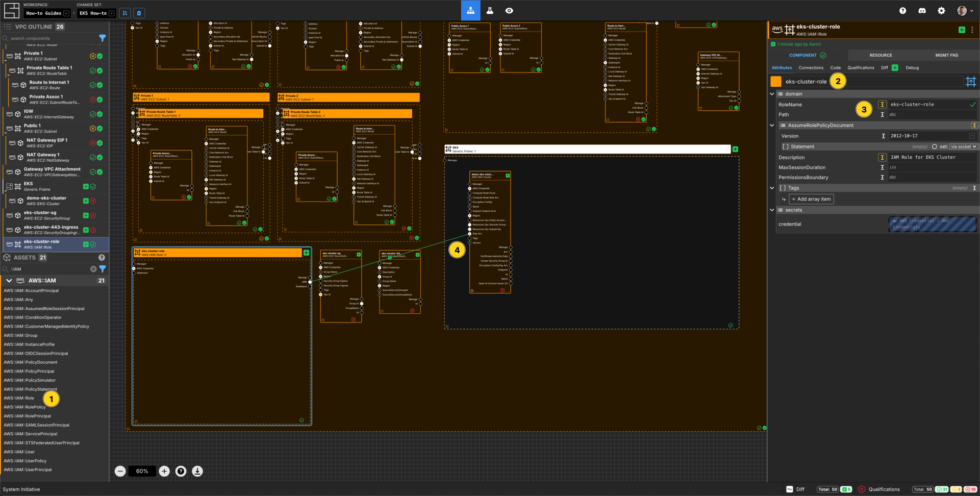This screenshot has height=496, width=980.
Task: Zoom out the canvas
Action: [x=120, y=471]
